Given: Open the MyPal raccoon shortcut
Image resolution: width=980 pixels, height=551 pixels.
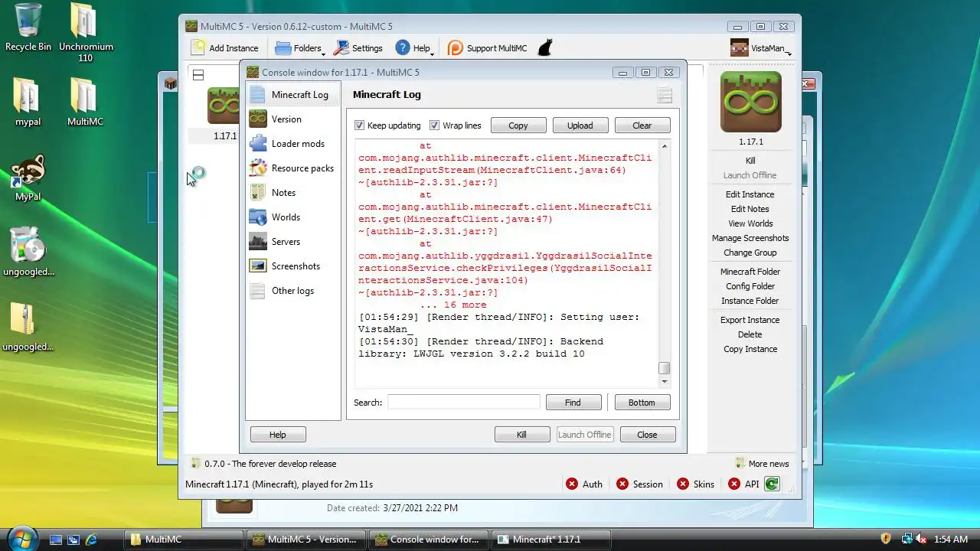Looking at the screenshot, I should click(x=28, y=171).
